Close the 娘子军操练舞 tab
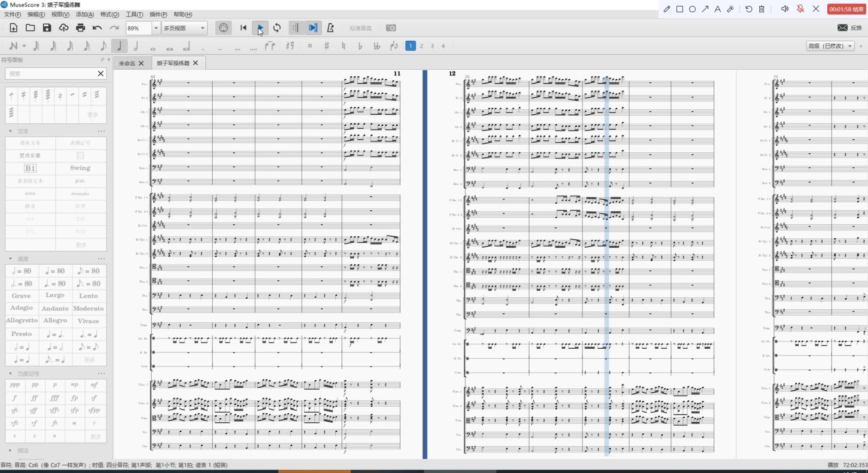Viewport: 868px width, 473px height. click(196, 63)
